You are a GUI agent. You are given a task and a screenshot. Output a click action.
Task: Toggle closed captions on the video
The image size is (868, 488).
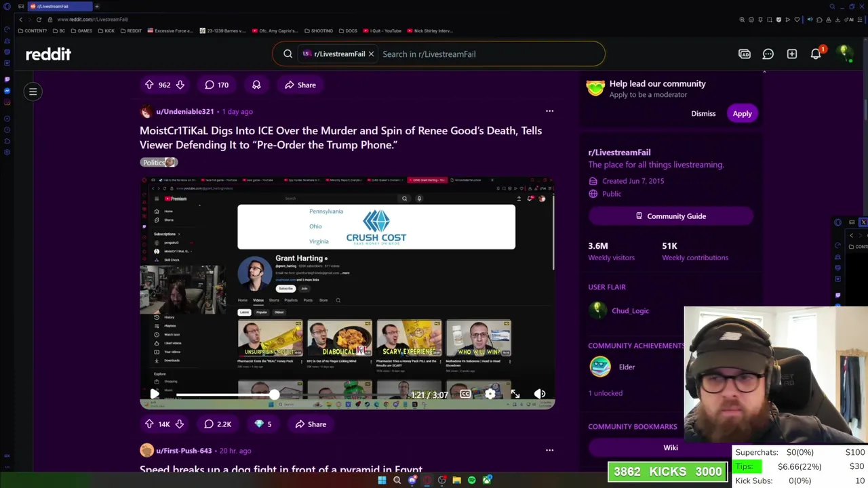tap(465, 394)
